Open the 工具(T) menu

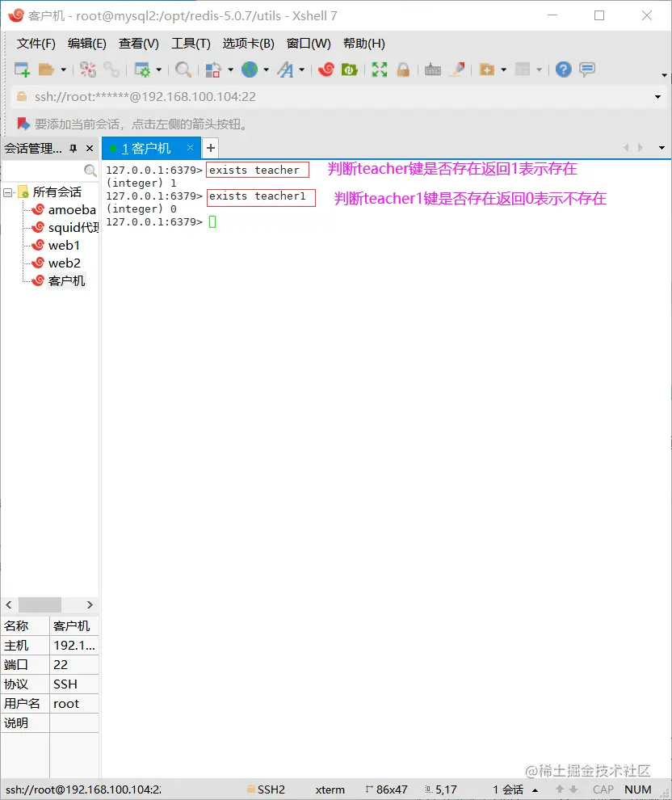pyautogui.click(x=191, y=44)
